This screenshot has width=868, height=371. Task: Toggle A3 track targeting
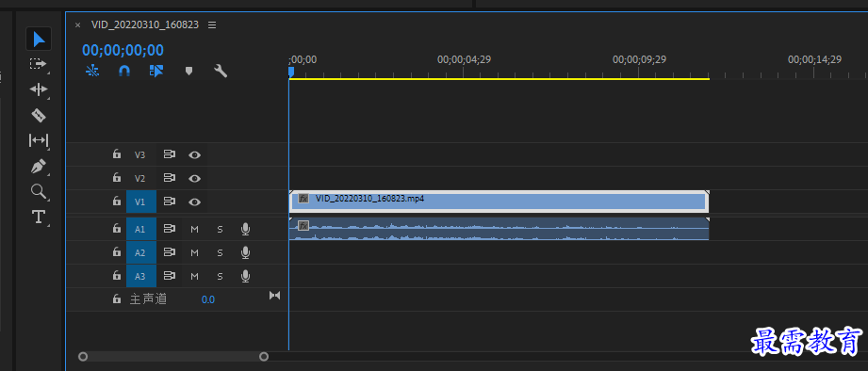(140, 276)
